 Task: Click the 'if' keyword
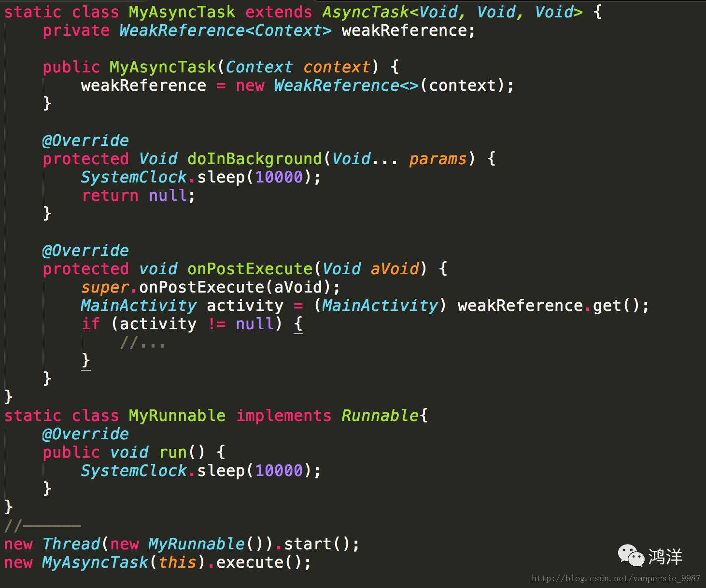pyautogui.click(x=91, y=324)
